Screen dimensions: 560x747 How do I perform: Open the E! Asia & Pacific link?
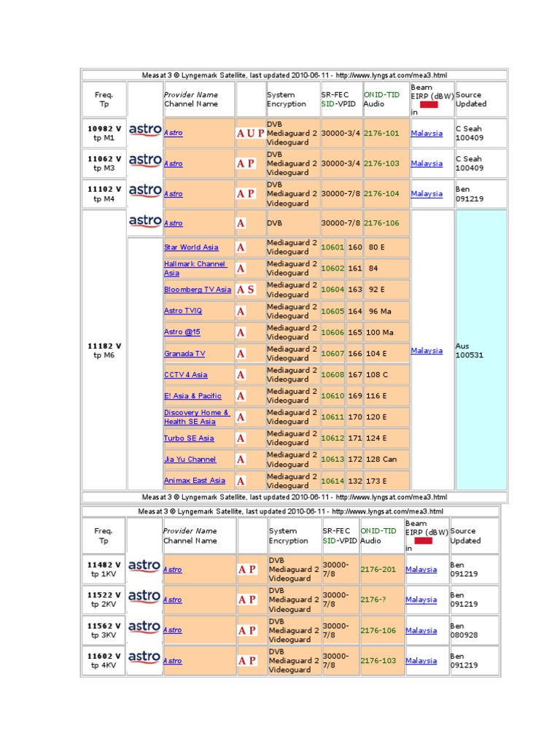point(192,396)
